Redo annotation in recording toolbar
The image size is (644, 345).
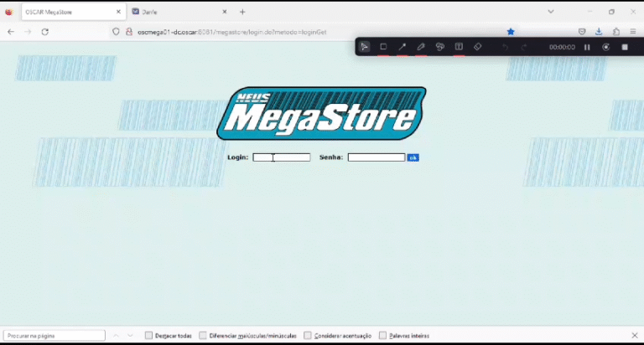tap(523, 47)
